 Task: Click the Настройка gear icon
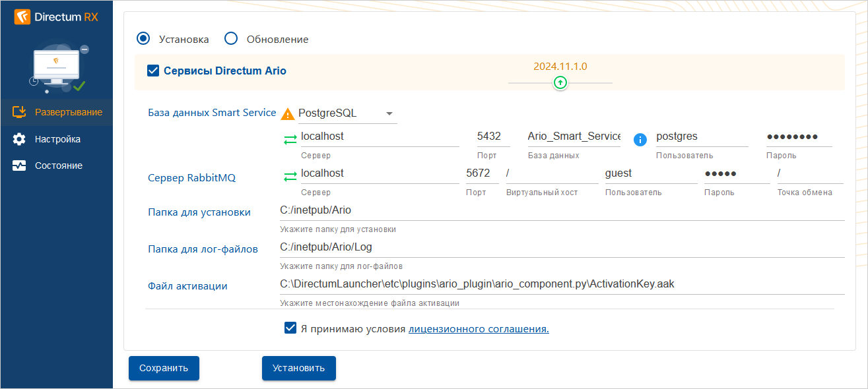[x=19, y=139]
